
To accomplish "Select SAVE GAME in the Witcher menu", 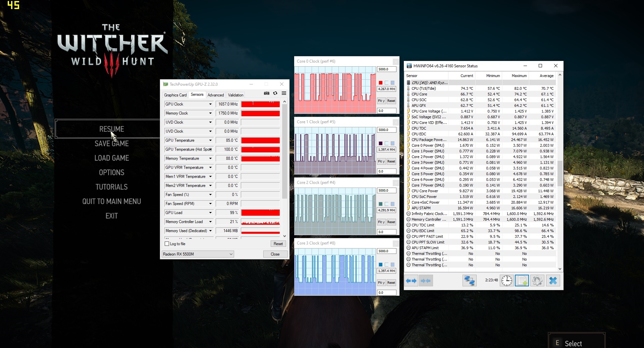I will pos(112,144).
